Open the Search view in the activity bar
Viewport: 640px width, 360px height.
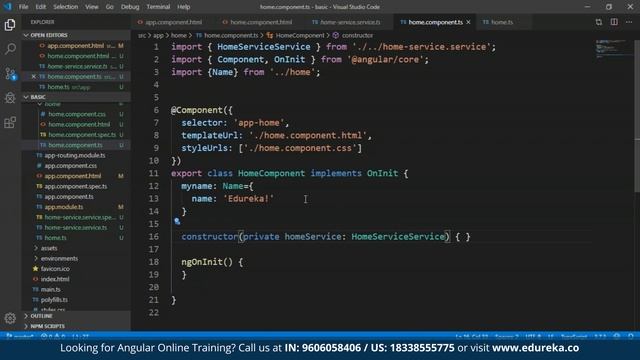pyautogui.click(x=10, y=49)
